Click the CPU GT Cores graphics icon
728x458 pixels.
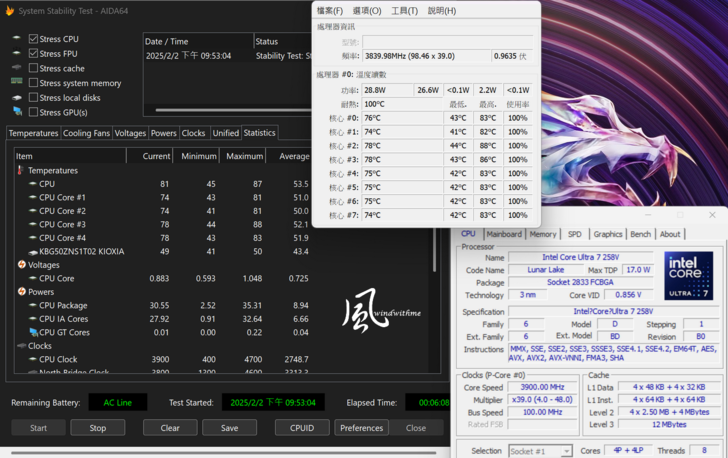point(33,332)
